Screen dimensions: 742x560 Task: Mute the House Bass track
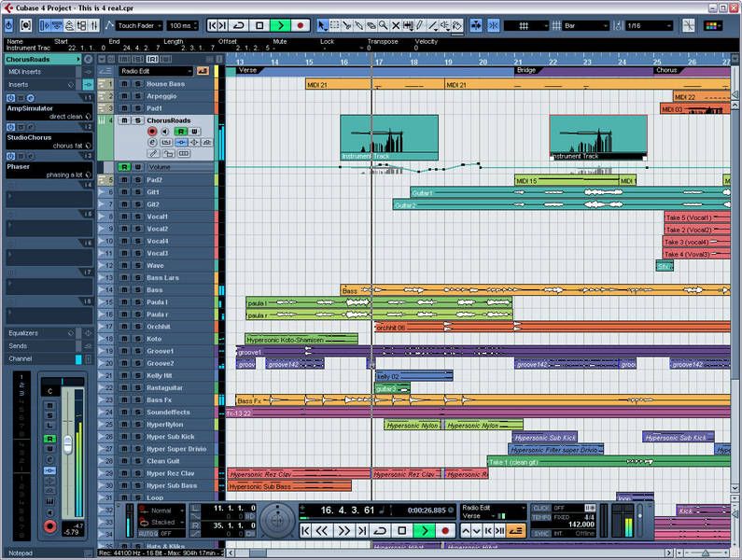(124, 84)
